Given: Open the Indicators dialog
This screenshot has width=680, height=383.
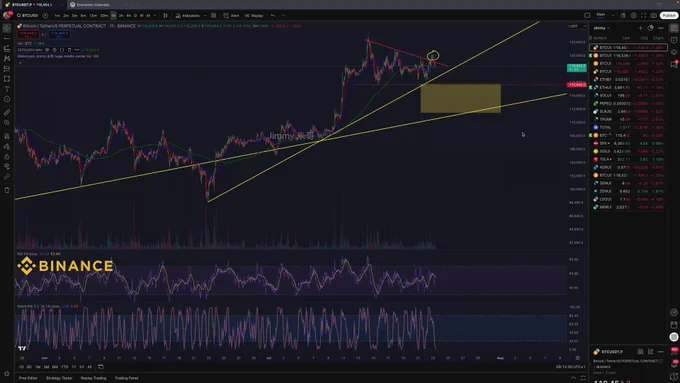Looking at the screenshot, I should (188, 16).
